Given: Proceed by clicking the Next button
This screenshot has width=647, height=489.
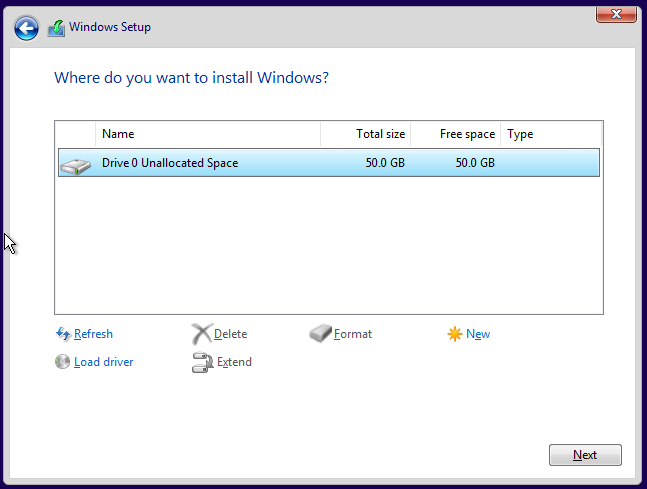Looking at the screenshot, I should pos(585,455).
